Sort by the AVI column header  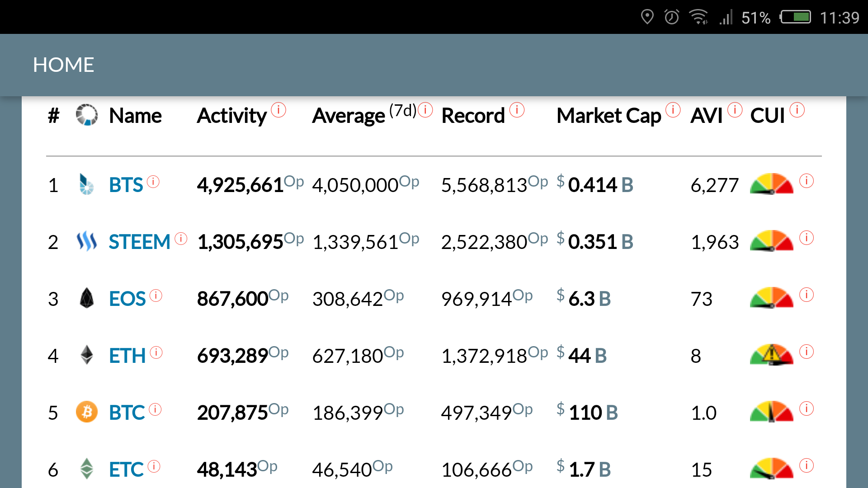pos(707,116)
